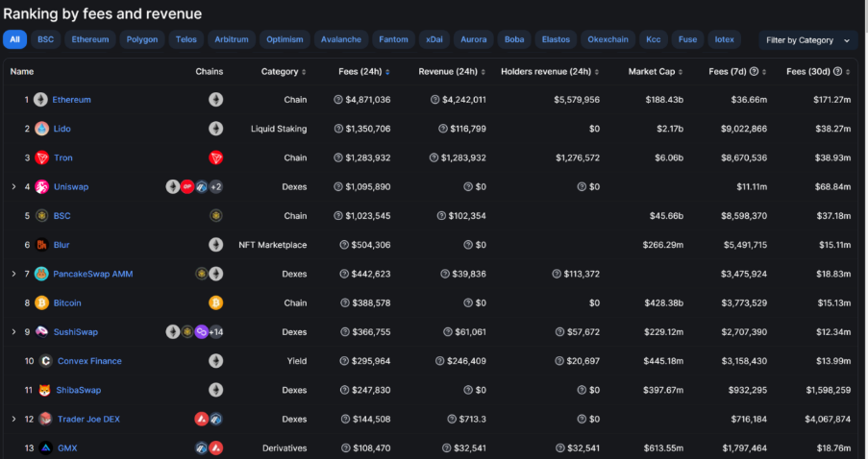868x459 pixels.
Task: Filter by the Kcc chain tab
Action: coord(654,39)
